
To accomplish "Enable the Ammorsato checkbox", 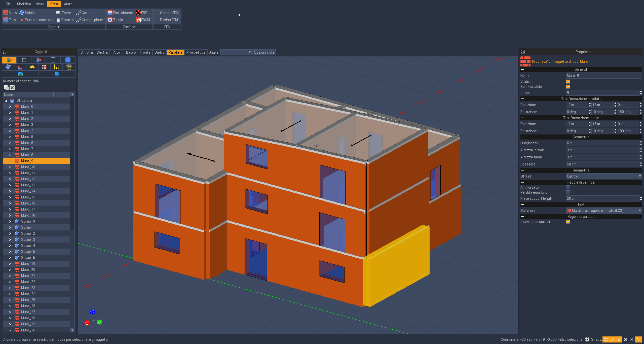I will click(568, 187).
